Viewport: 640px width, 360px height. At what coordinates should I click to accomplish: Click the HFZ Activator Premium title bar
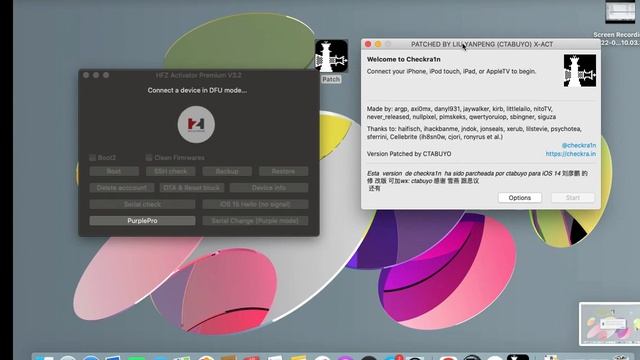(198, 75)
